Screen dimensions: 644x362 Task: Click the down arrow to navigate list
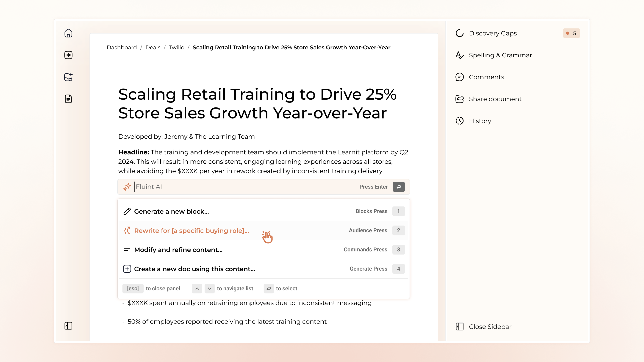(x=209, y=289)
